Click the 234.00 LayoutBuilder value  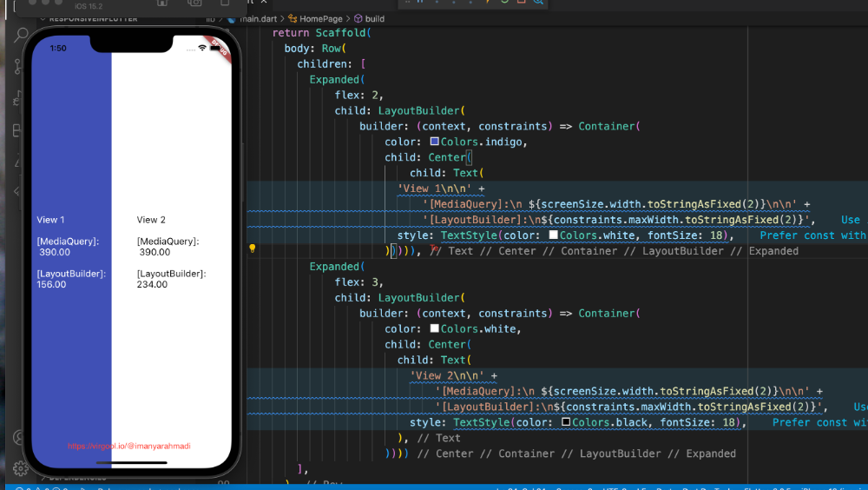pos(152,284)
